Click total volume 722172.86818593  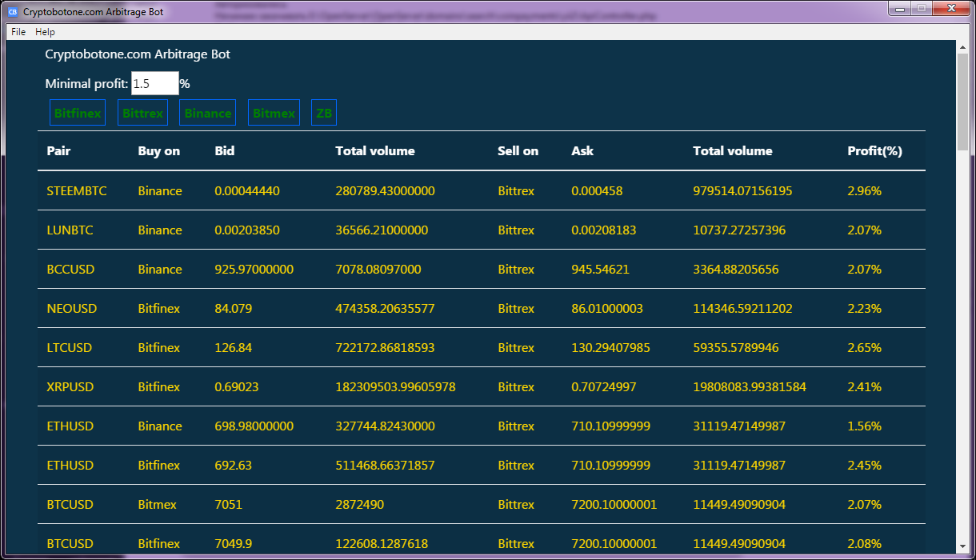386,348
